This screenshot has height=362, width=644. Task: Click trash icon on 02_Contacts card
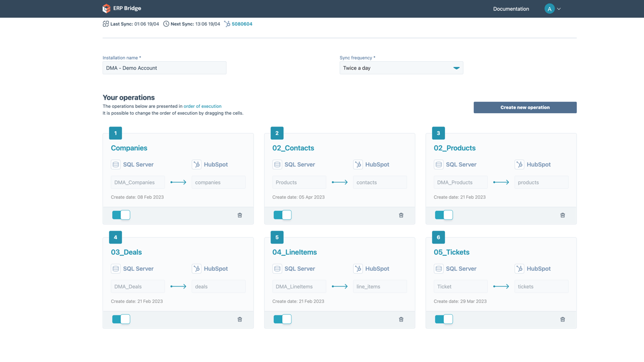pos(401,215)
